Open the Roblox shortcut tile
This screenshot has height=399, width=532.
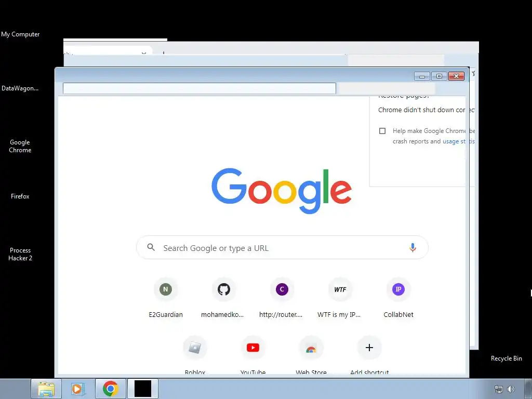[195, 354]
